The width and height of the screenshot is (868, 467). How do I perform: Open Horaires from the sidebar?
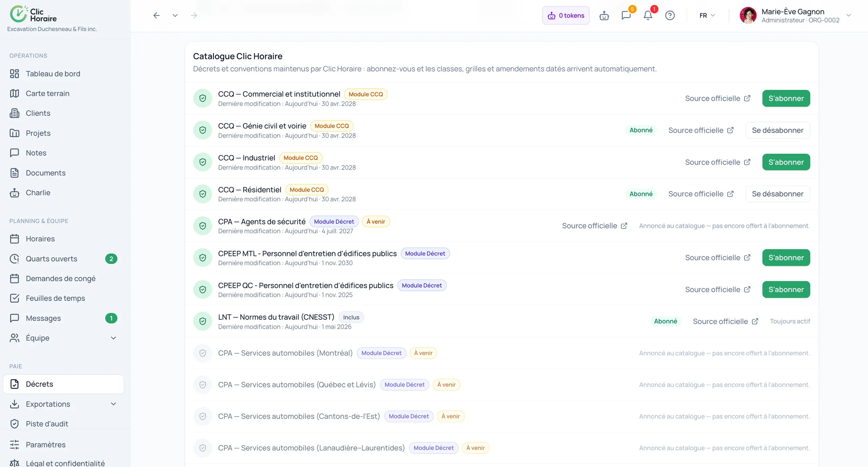(x=63, y=239)
